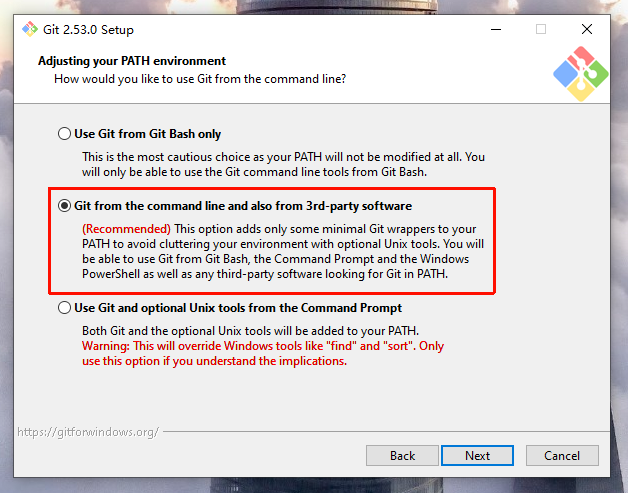Viewport: 628px width, 493px height.
Task: Click the Git logo in the header
Action: (578, 76)
